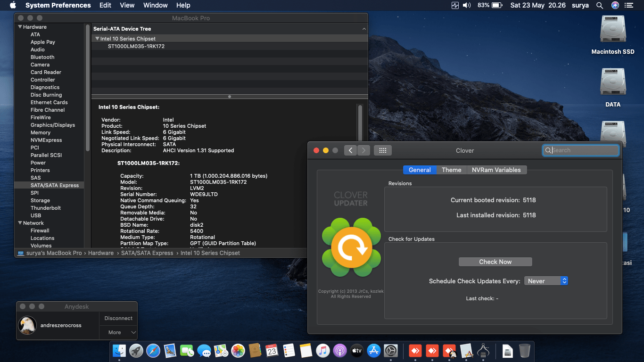Collapse the Intel 10 Series Chipset tree

[x=97, y=39]
